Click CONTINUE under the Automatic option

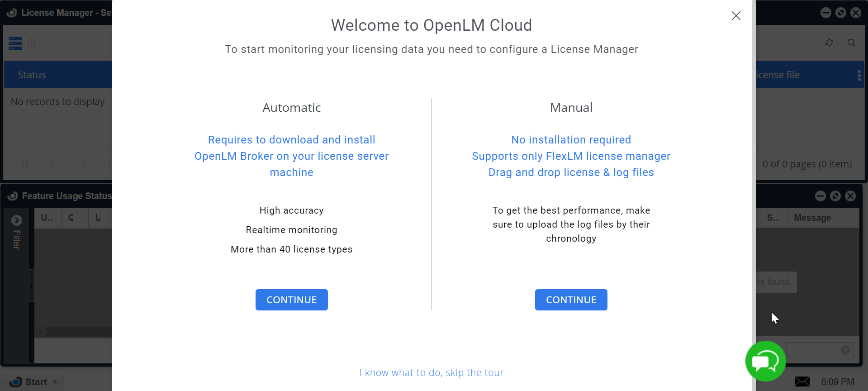coord(291,300)
